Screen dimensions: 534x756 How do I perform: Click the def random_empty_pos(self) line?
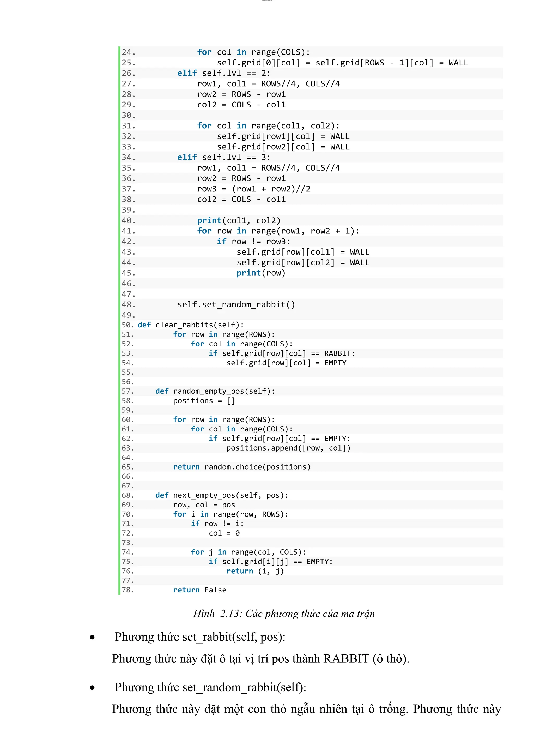[215, 391]
